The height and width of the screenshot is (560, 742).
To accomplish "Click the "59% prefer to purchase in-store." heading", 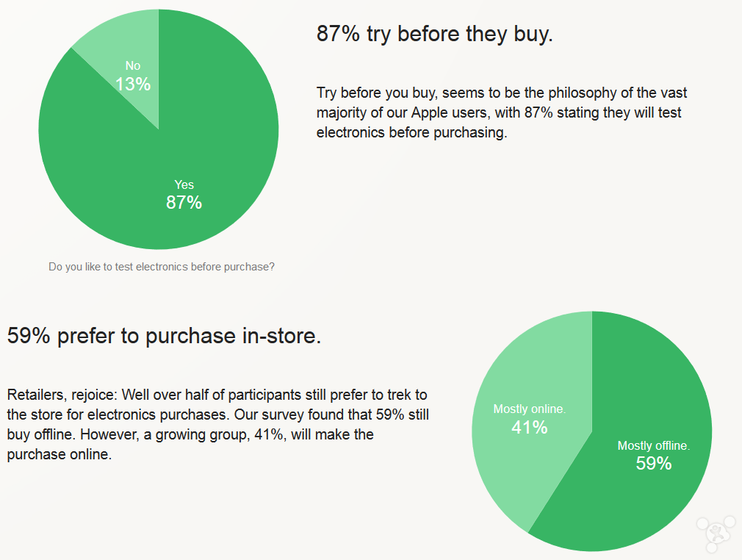I will coord(164,336).
